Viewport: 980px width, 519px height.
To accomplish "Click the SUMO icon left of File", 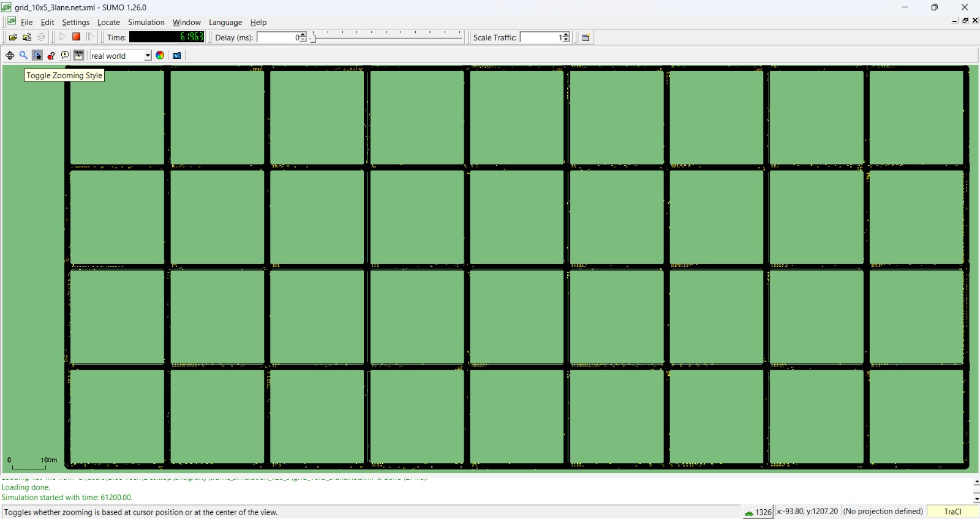I will point(12,21).
